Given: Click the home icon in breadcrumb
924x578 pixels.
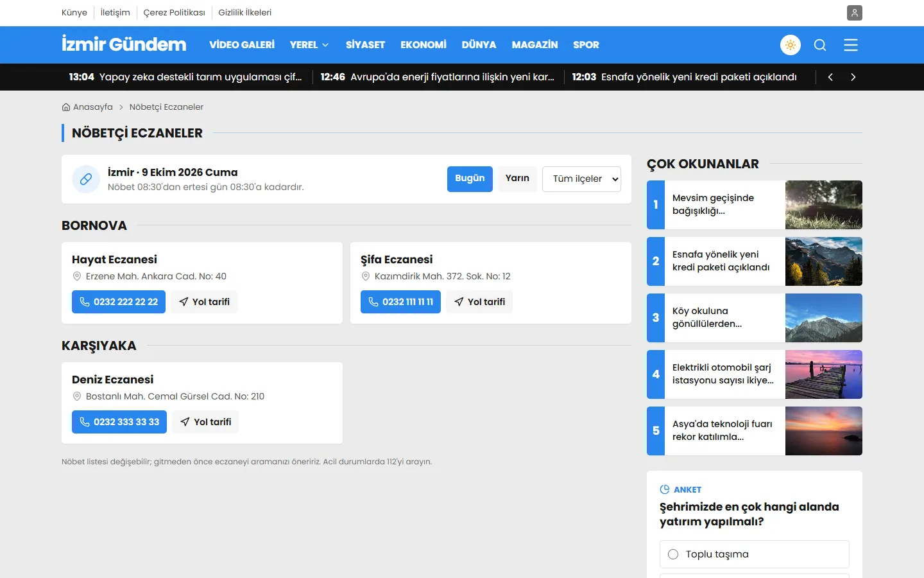Looking at the screenshot, I should click(66, 107).
